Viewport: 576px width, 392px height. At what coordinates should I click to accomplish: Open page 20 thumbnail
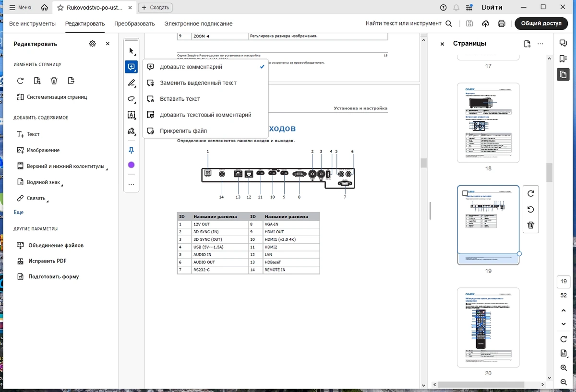[x=488, y=327]
